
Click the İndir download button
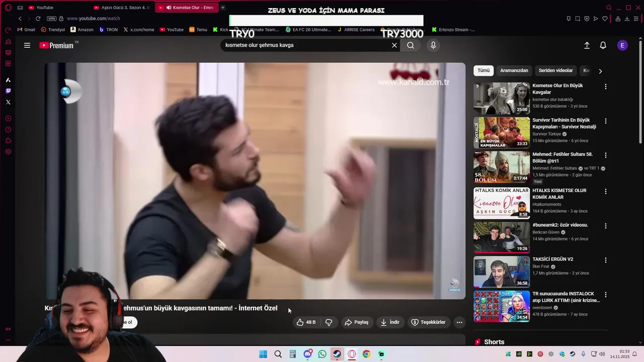pyautogui.click(x=390, y=322)
